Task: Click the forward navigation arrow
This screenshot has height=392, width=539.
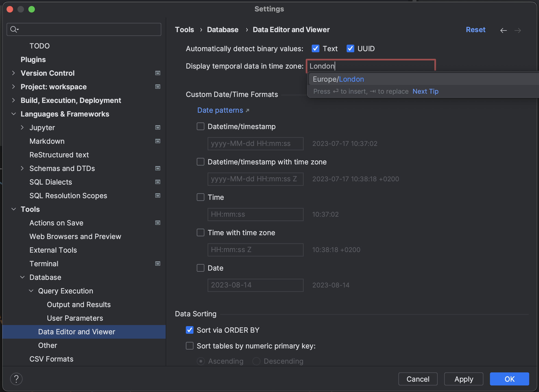Action: coord(517,30)
